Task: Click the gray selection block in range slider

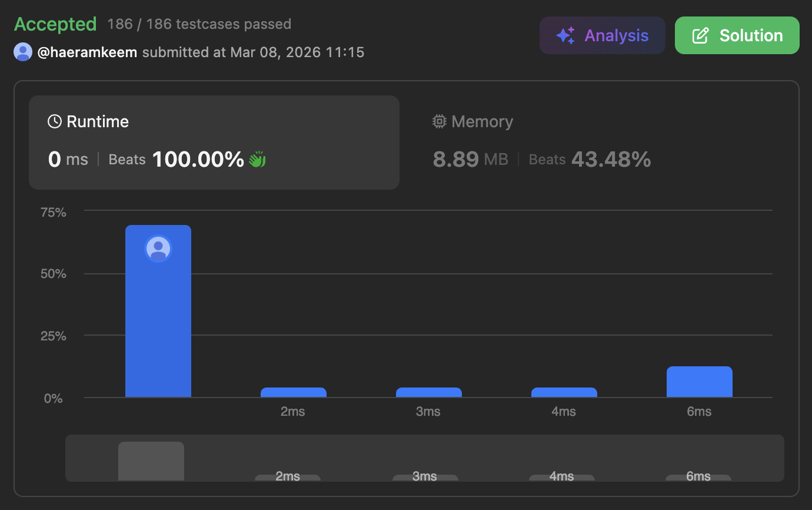Action: [x=151, y=461]
